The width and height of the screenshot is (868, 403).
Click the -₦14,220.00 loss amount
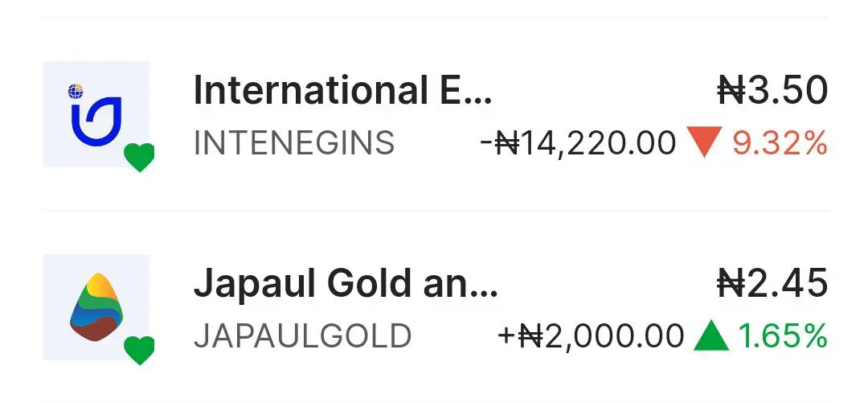(x=578, y=143)
